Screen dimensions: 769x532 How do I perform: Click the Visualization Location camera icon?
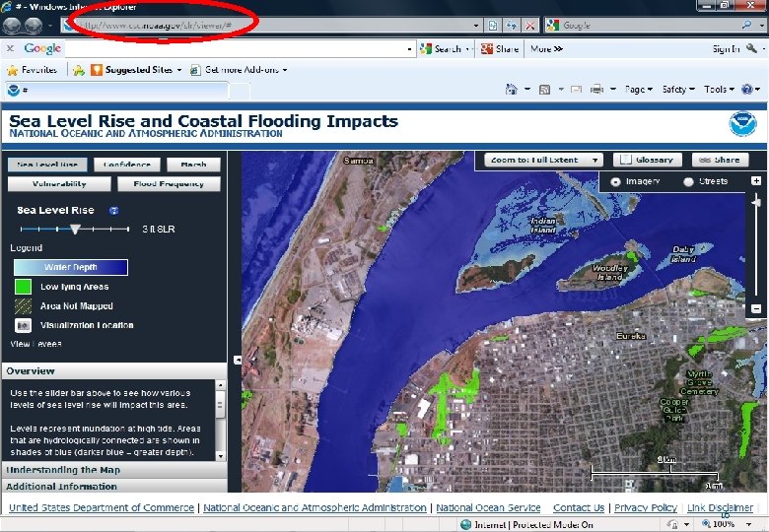(23, 325)
